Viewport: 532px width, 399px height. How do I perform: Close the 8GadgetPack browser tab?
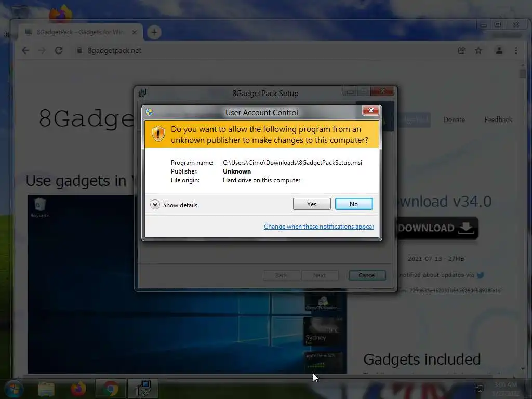(x=135, y=32)
